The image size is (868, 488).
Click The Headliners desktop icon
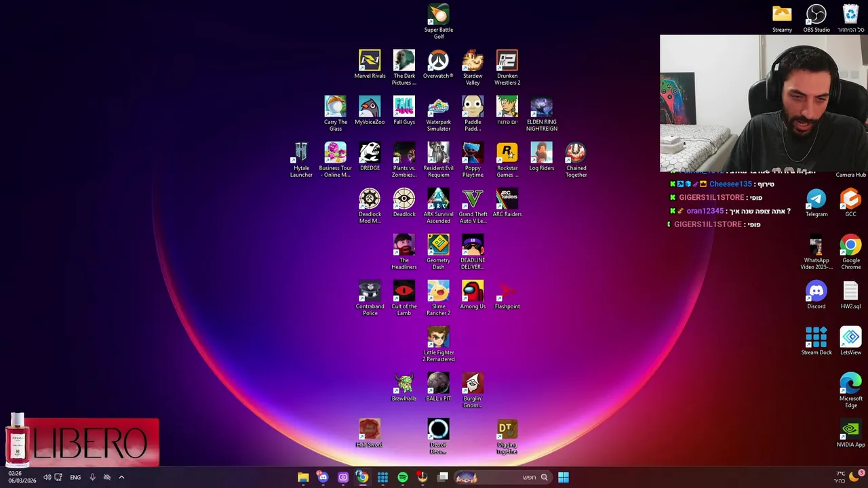(x=403, y=251)
